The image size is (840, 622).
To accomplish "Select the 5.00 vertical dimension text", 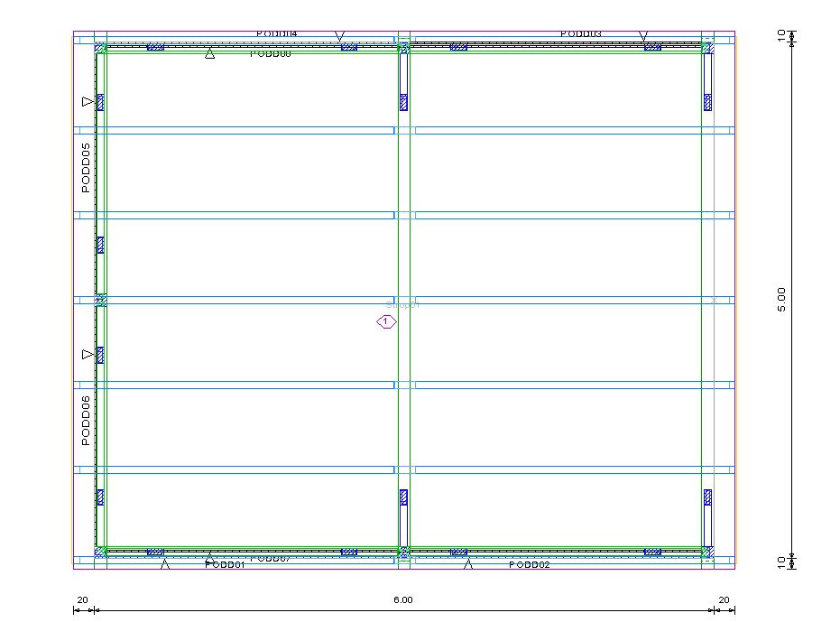I will tap(781, 300).
